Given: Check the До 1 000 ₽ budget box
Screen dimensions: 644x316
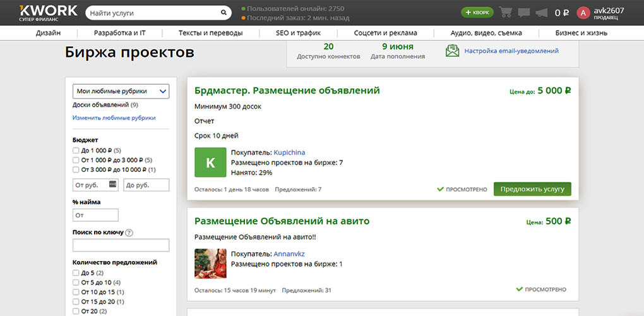Looking at the screenshot, I should coord(76,150).
